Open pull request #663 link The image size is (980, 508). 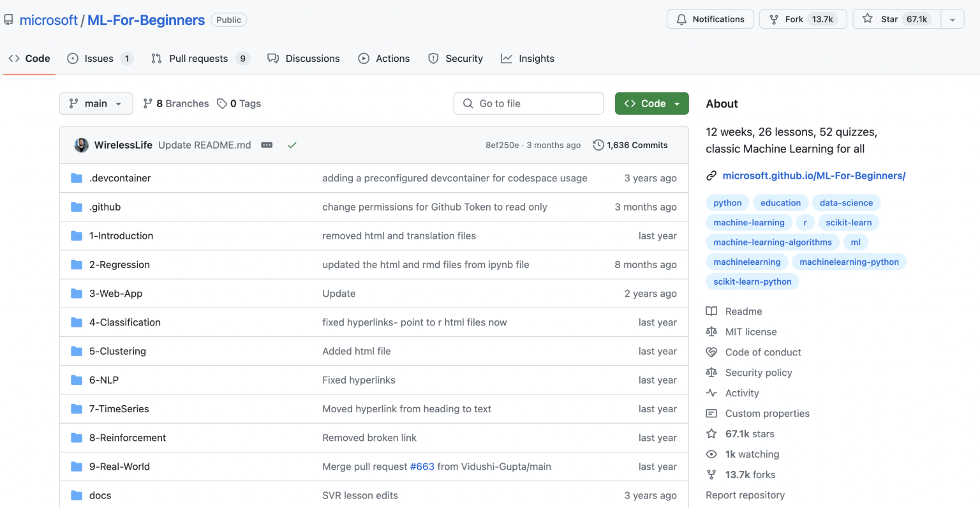pyautogui.click(x=422, y=467)
